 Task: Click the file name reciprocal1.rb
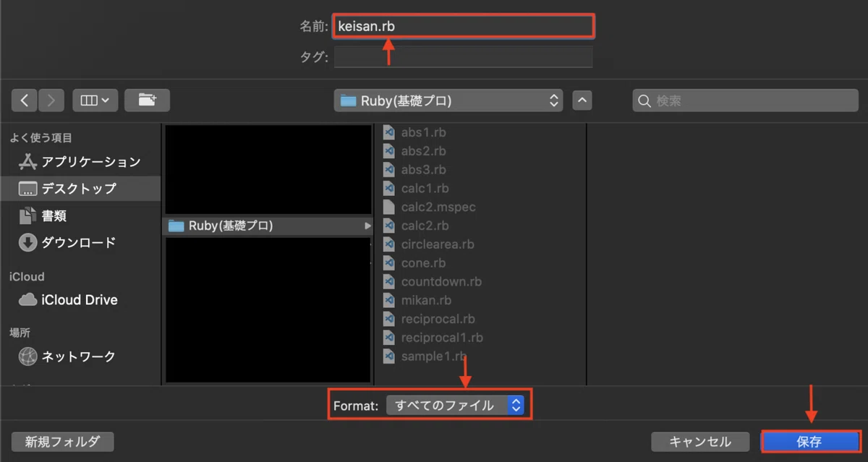pyautogui.click(x=442, y=337)
